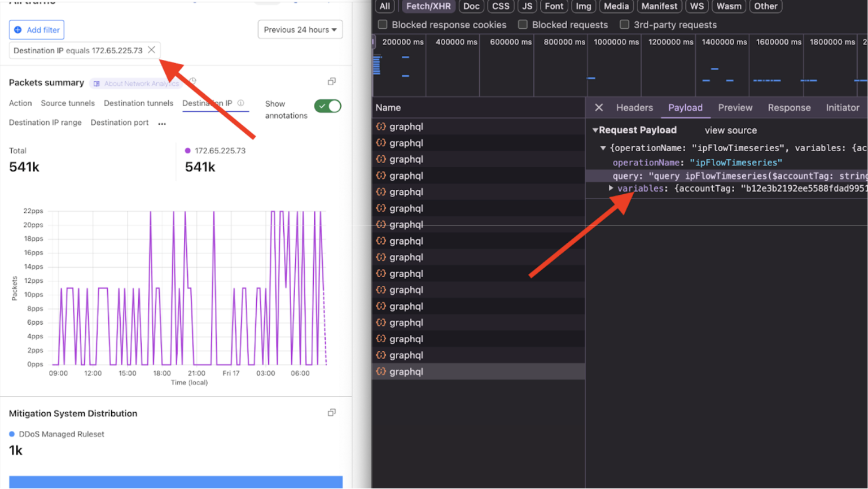The width and height of the screenshot is (868, 489).
Task: Switch to the Response tab
Action: tap(789, 107)
